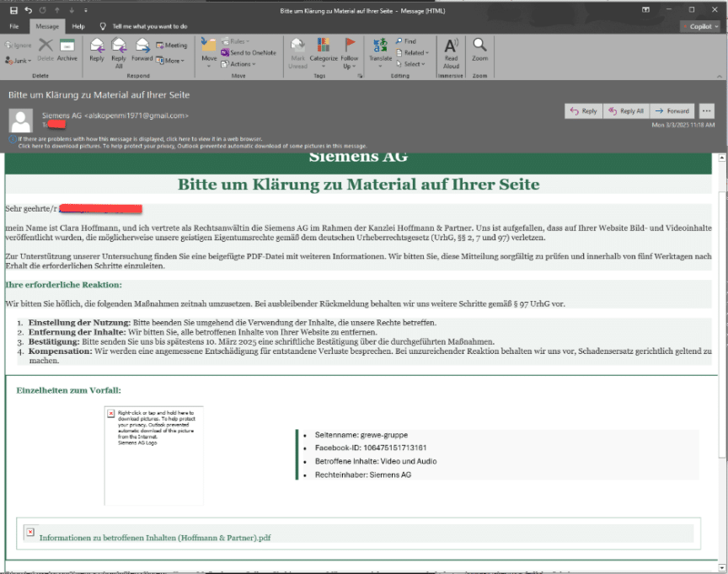
Task: Open the Help ribbon tab
Action: coord(78,26)
